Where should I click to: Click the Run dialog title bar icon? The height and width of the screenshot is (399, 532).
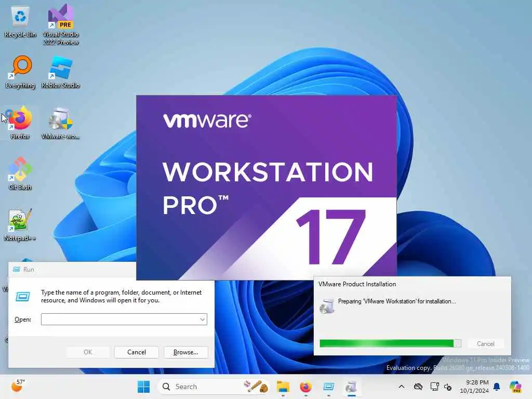pos(16,270)
